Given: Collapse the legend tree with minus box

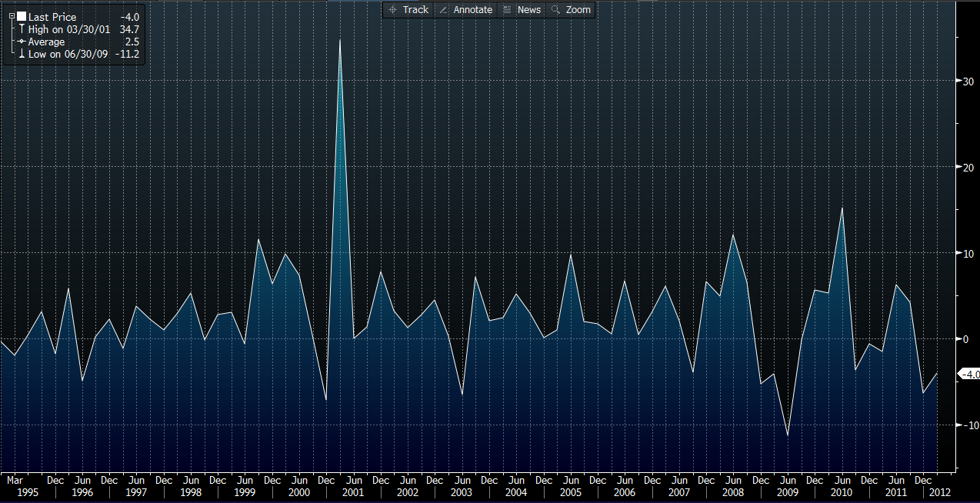Looking at the screenshot, I should [x=12, y=16].
